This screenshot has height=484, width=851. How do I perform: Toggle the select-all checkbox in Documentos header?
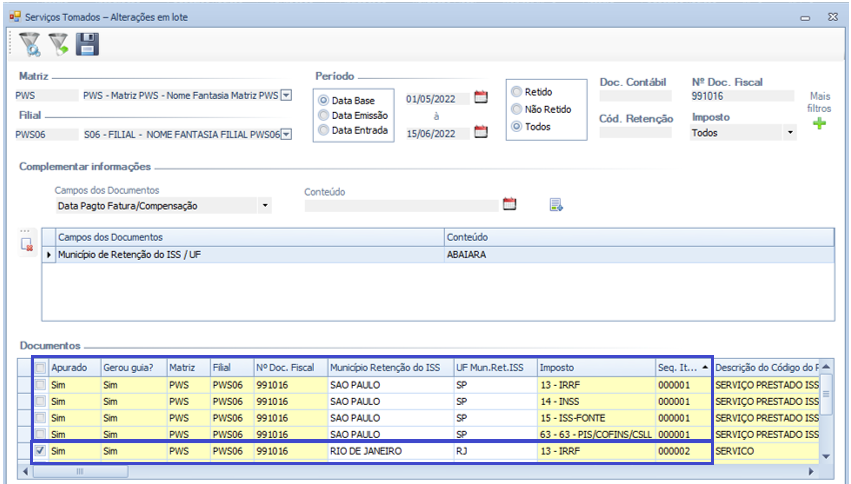click(39, 367)
